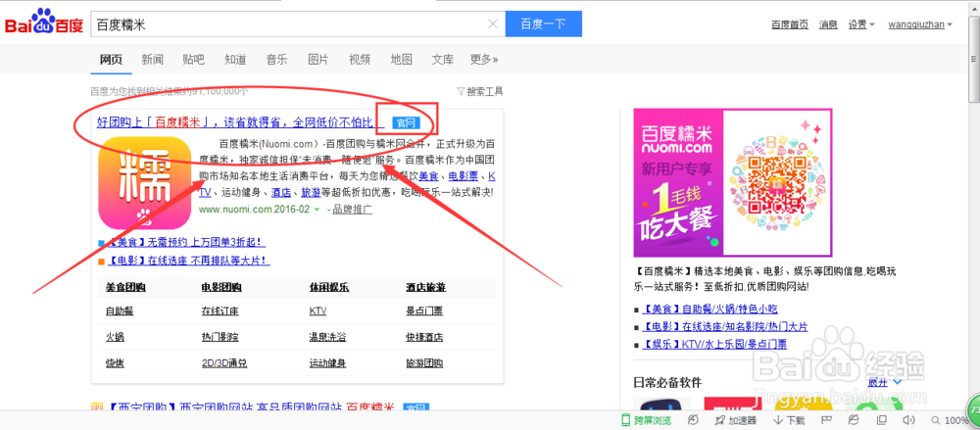
Task: Open the 火锅 table link
Action: click(x=115, y=337)
